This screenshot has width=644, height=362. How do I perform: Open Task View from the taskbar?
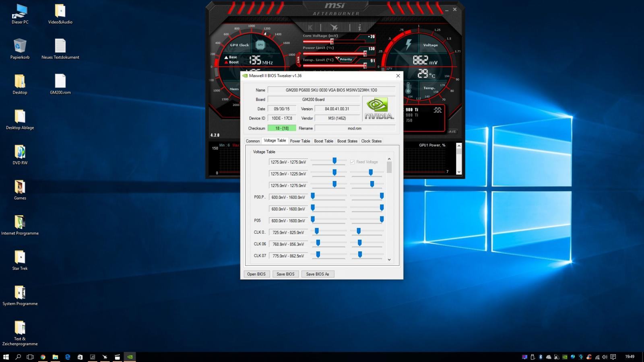coord(30,357)
